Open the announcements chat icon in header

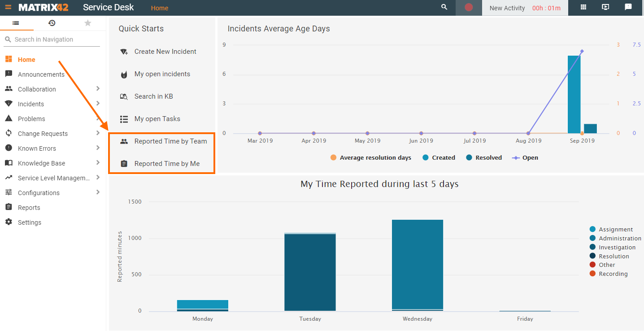click(x=628, y=7)
